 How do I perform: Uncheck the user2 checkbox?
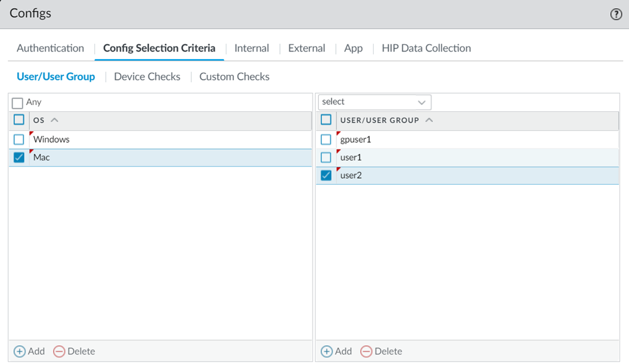(326, 176)
